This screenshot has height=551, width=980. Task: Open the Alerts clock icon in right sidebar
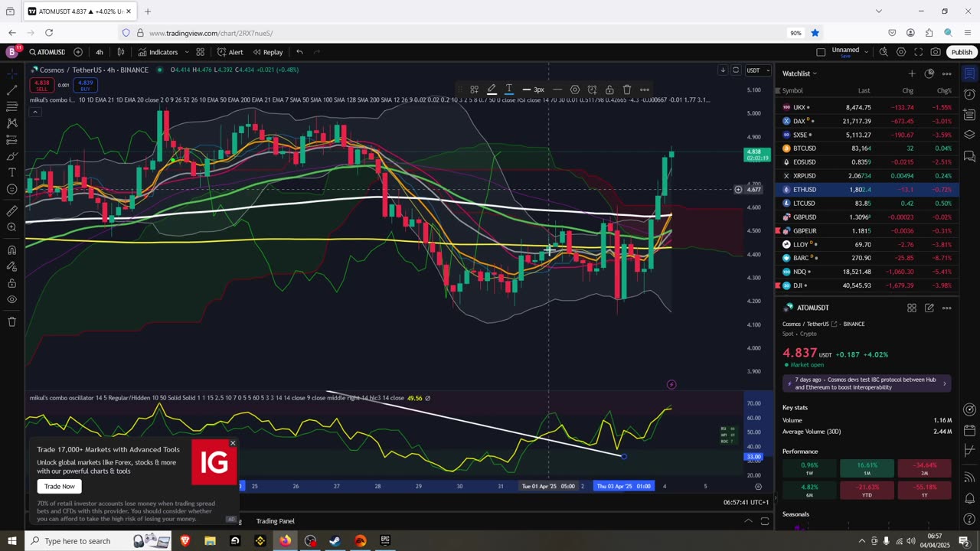tap(969, 94)
